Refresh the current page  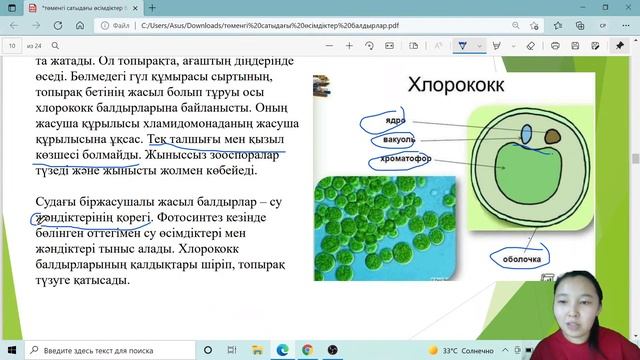click(x=58, y=25)
